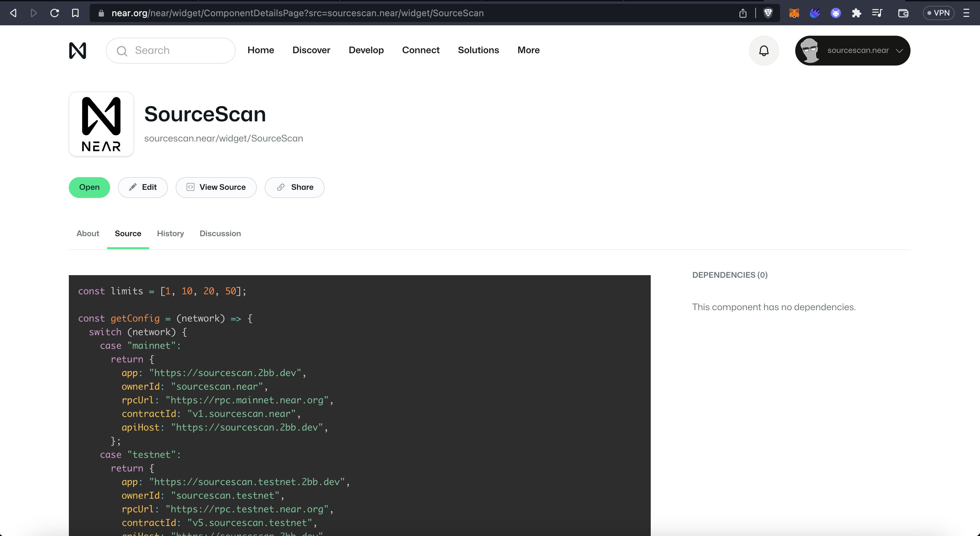Screen dimensions: 980x536
Task: Click the View Source button
Action: click(x=216, y=188)
